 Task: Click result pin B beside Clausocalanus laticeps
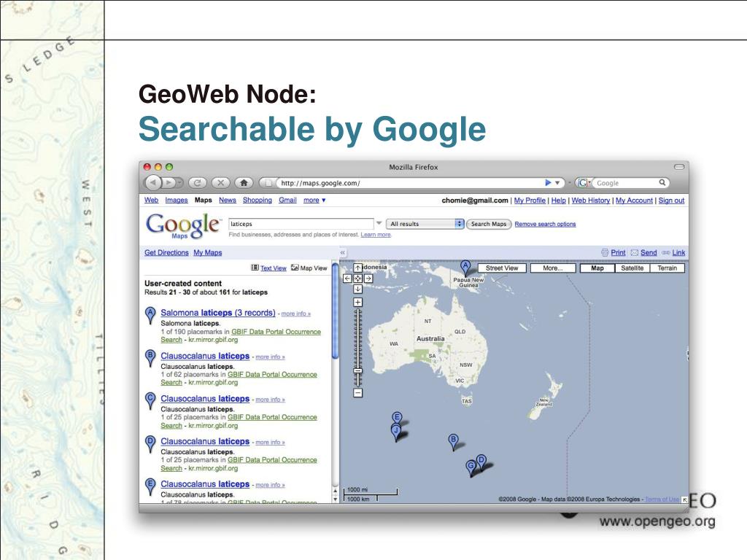[150, 359]
